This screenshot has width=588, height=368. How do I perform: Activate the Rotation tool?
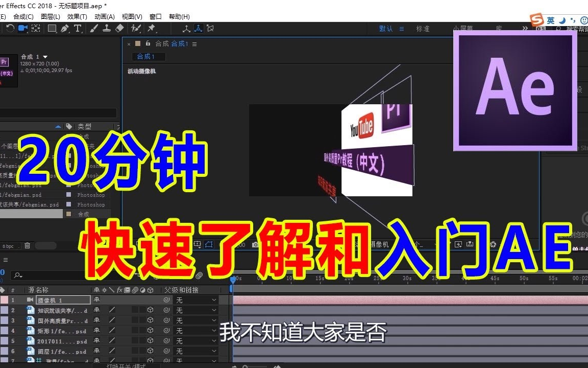[x=11, y=29]
